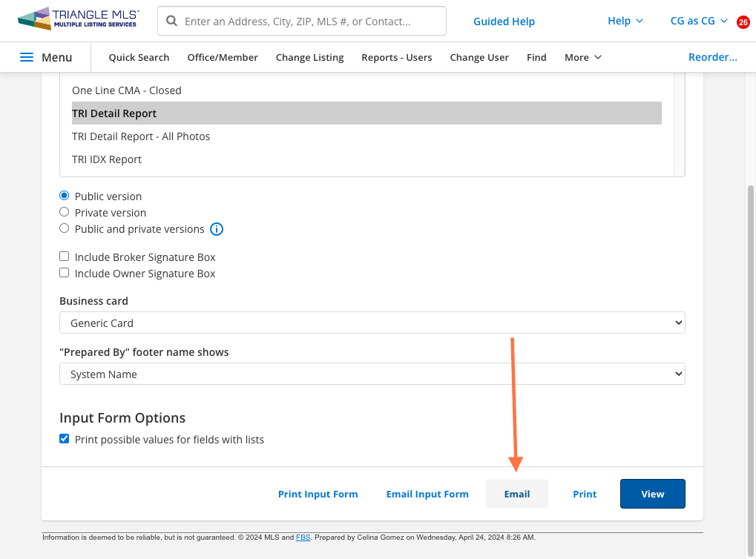The width and height of the screenshot is (756, 559).
Task: Select the TRI Detail Report row
Action: click(x=367, y=113)
